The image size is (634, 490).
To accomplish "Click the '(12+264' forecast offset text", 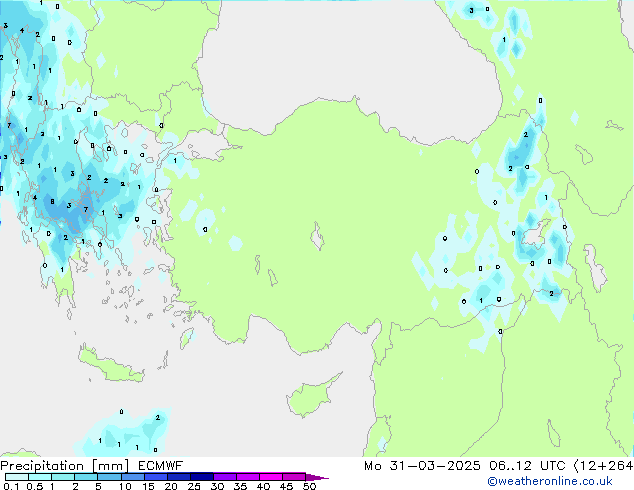I will pos(603,466).
